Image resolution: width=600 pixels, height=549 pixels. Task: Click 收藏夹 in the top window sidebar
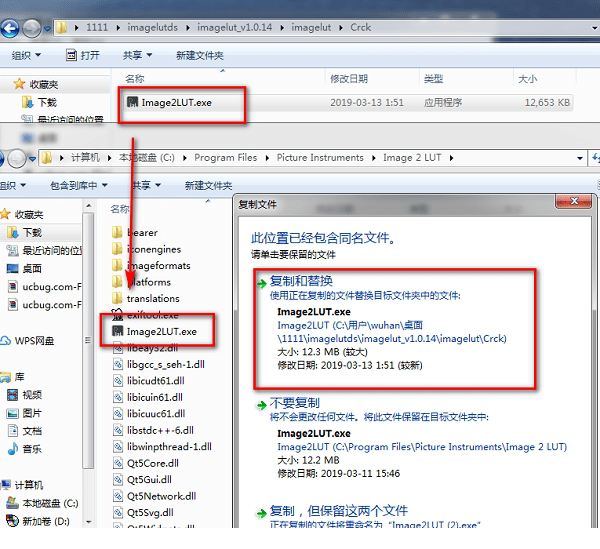(36, 84)
